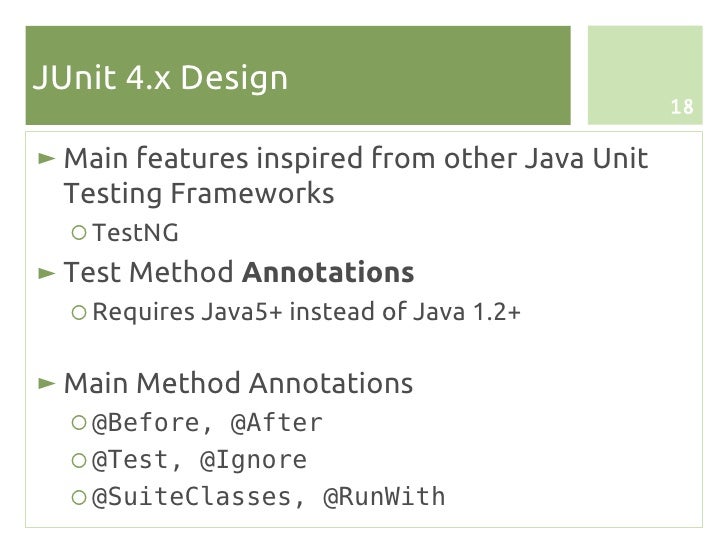The image size is (728, 546).
Task: Click the @SuiteClasses annotation text
Action: point(192,497)
